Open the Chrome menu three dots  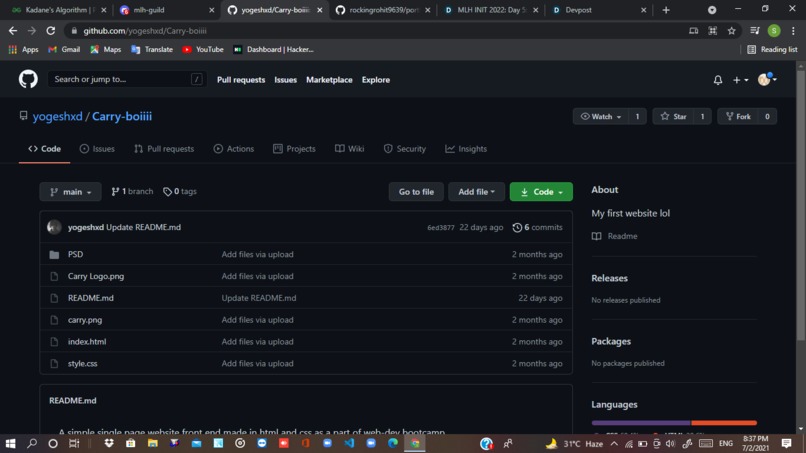[x=793, y=31]
